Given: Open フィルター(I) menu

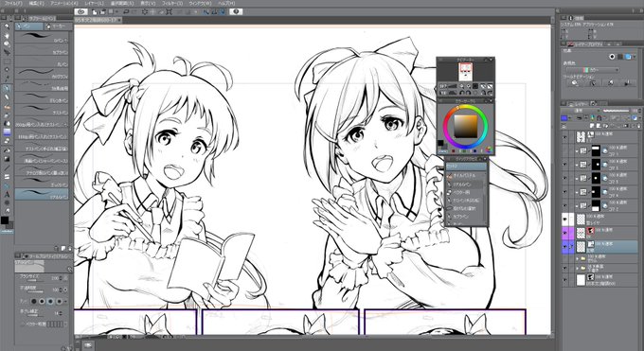Looking at the screenshot, I should 172,3.
